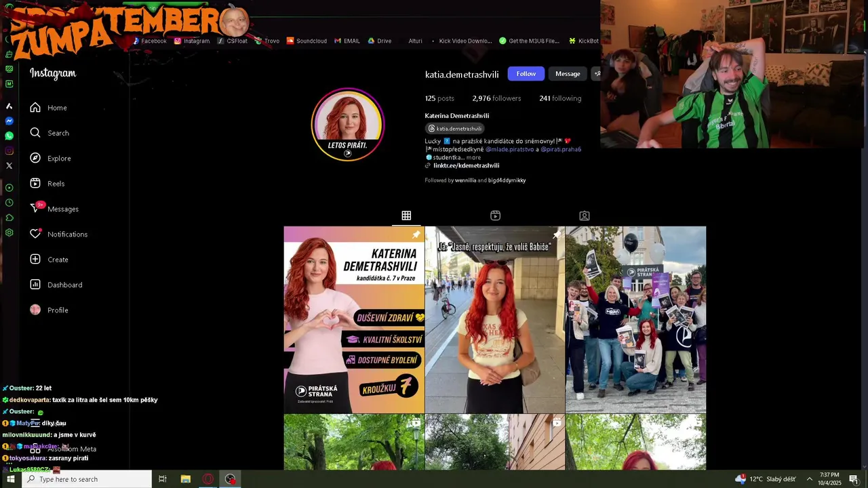
Task: Switch to the posts grid tab
Action: tap(406, 216)
